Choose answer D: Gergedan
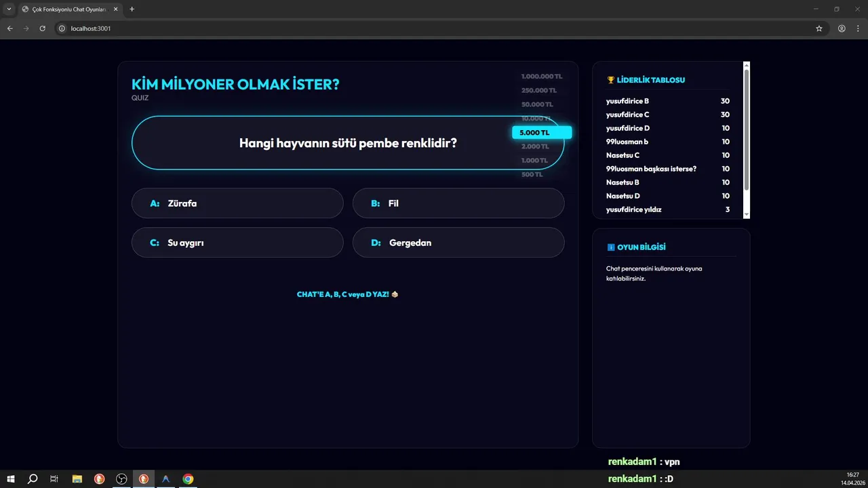 (x=458, y=242)
